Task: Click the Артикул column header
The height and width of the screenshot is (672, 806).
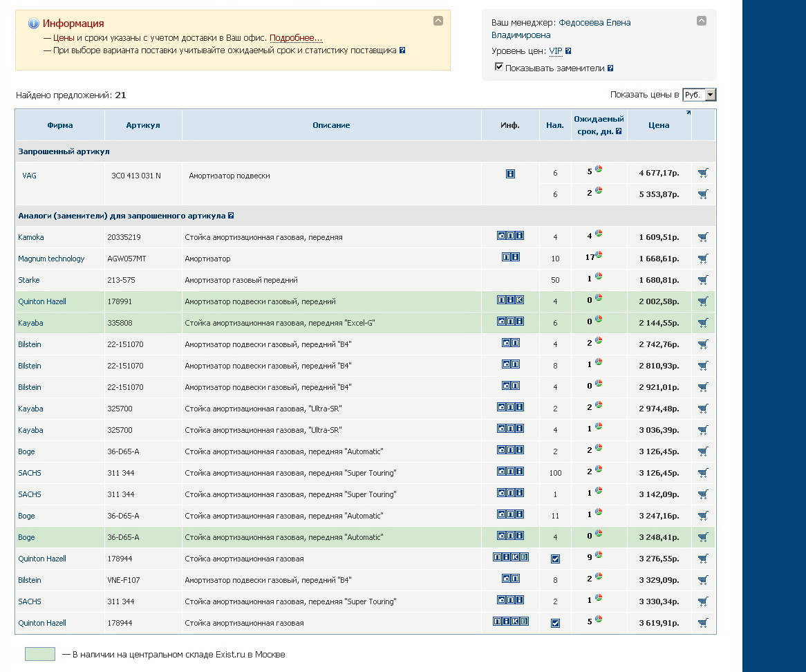Action: pos(143,125)
